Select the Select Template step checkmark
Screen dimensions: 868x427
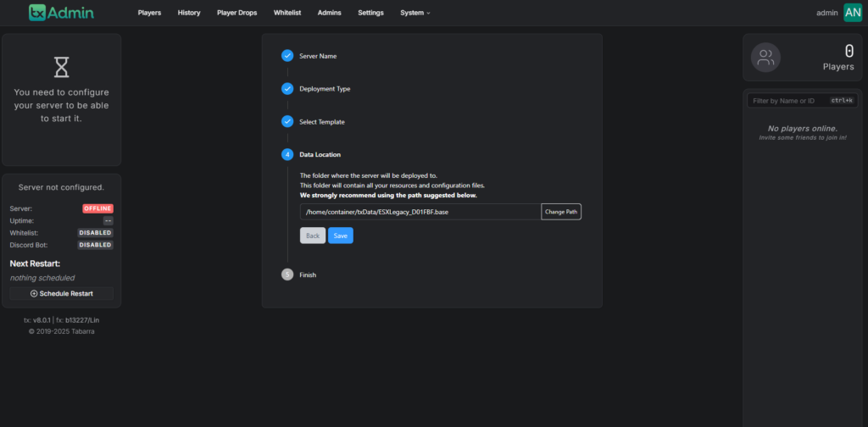[287, 122]
